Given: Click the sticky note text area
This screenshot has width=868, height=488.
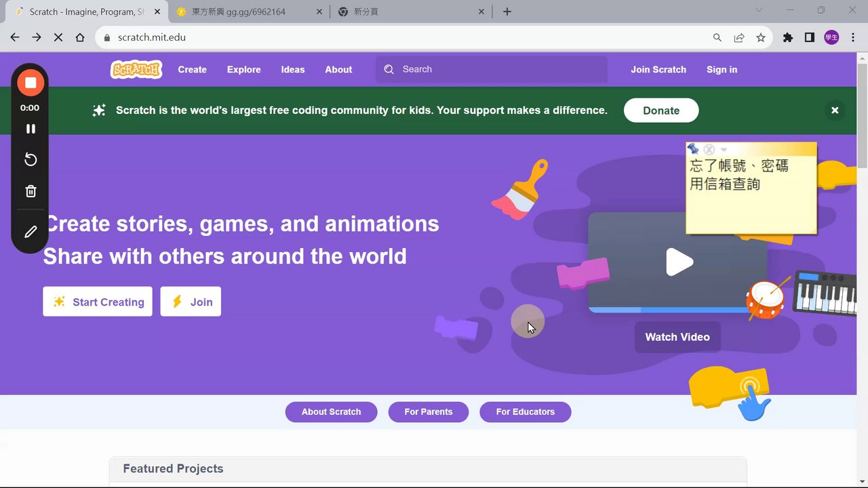Looking at the screenshot, I should [x=751, y=195].
